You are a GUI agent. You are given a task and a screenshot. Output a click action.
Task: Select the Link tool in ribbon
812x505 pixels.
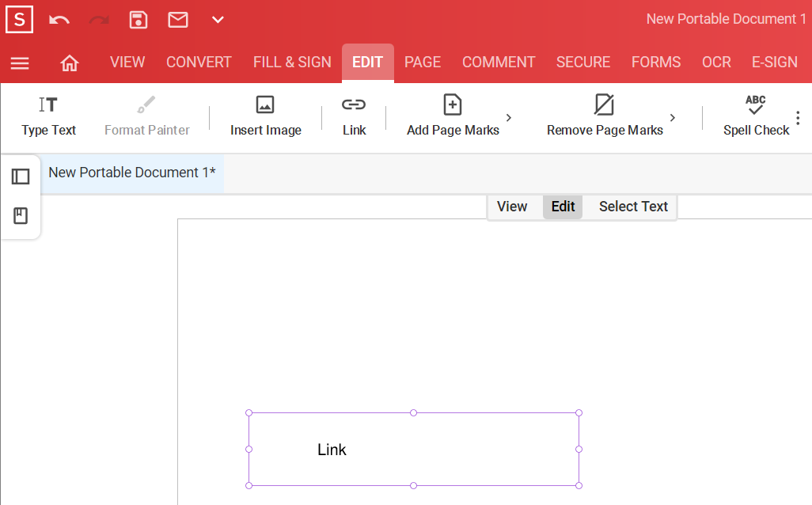tap(355, 116)
